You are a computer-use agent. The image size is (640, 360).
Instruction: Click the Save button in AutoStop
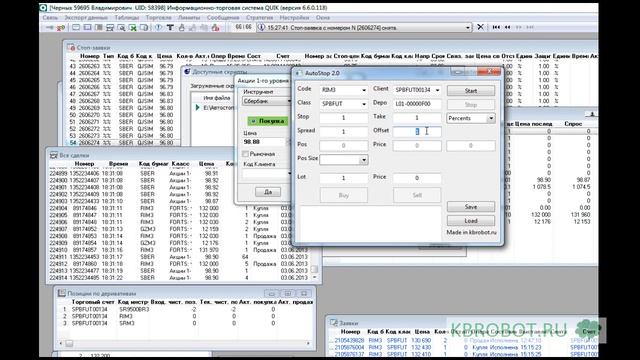(x=471, y=207)
